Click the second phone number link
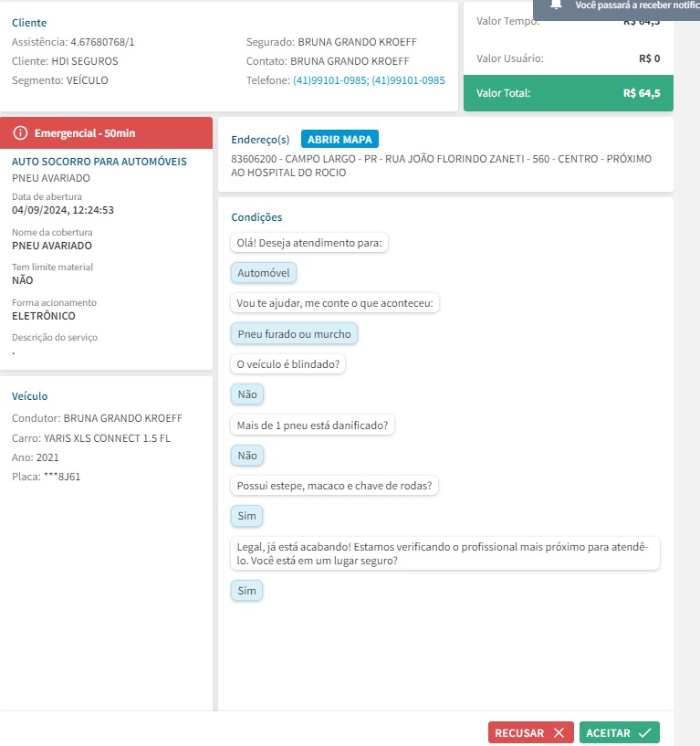The image size is (700, 746). (x=408, y=80)
